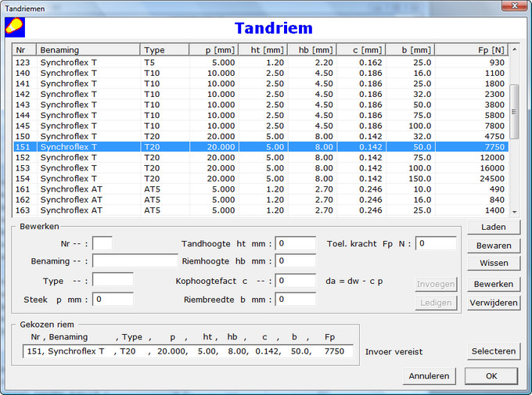This screenshot has height=395, width=532.
Task: Click the disabled Ledigen button
Action: point(436,303)
